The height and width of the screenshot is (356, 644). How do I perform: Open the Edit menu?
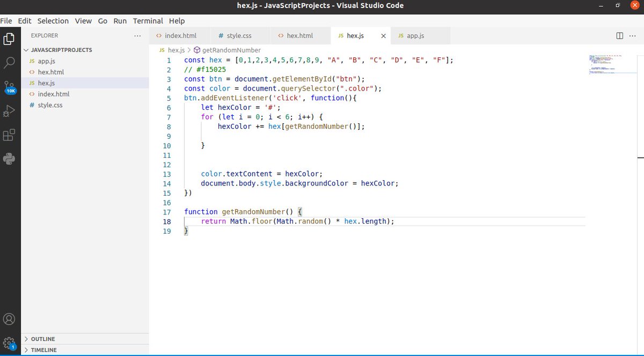25,21
